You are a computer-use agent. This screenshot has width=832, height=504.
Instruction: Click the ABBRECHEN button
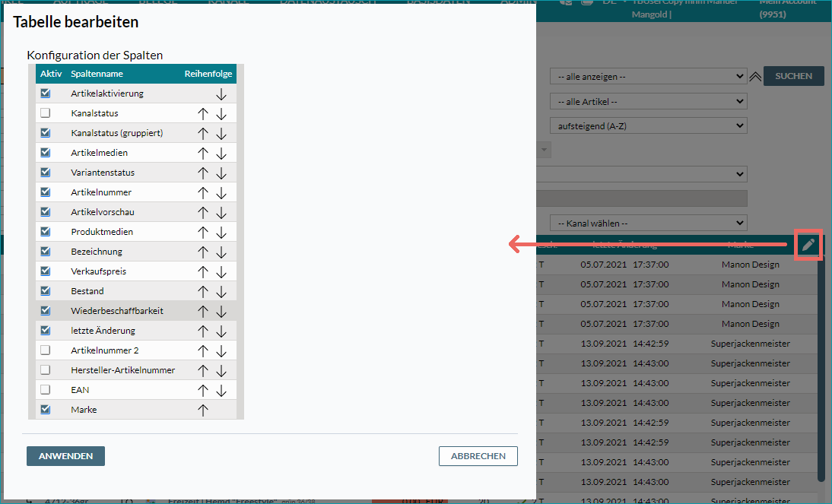click(478, 455)
